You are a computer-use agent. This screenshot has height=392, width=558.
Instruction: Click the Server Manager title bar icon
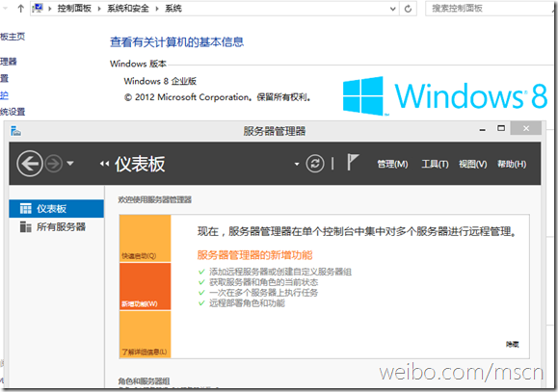(16, 131)
